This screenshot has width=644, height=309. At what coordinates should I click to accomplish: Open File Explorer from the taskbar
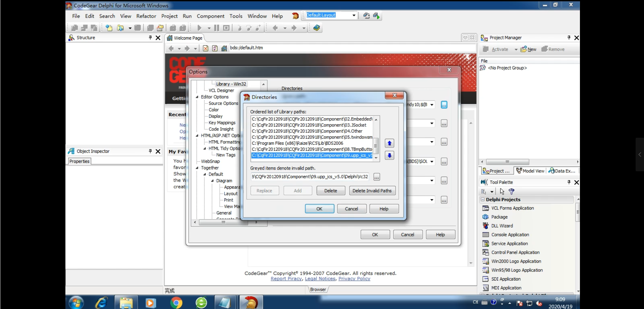[126, 303]
